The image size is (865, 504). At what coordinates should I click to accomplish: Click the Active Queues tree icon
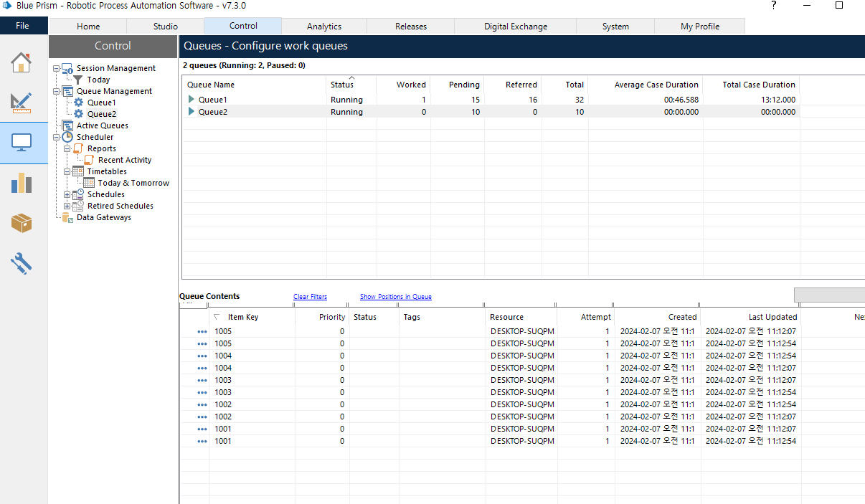click(x=67, y=125)
